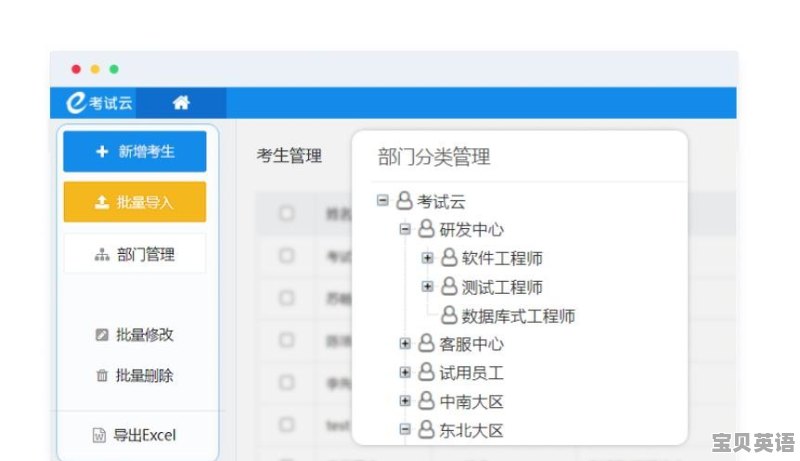The height and width of the screenshot is (461, 800).
Task: Click the org-chart icon beside 部门管理
Action: 102,254
